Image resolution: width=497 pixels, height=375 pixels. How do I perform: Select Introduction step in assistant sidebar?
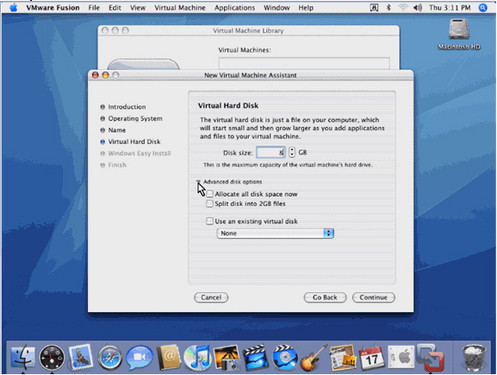point(127,107)
